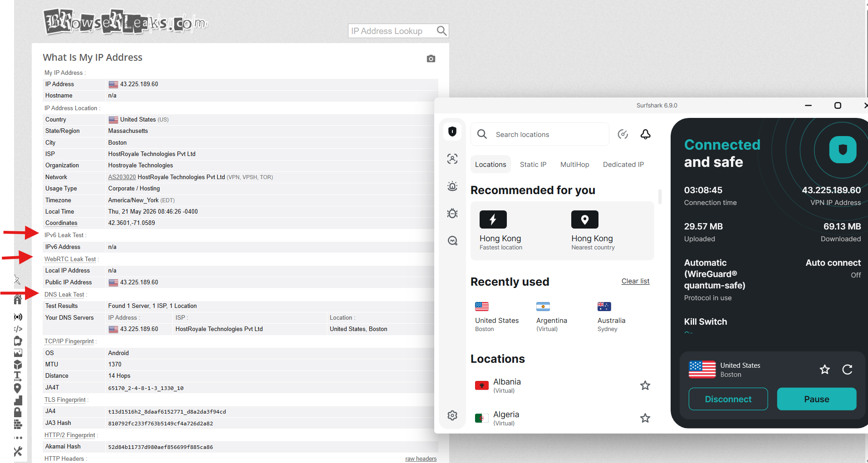The width and height of the screenshot is (868, 463).
Task: Click the rotate IP refresh icon
Action: coord(847,370)
